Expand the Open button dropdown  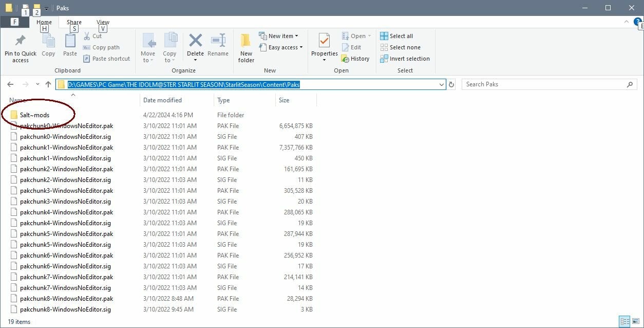tap(369, 36)
